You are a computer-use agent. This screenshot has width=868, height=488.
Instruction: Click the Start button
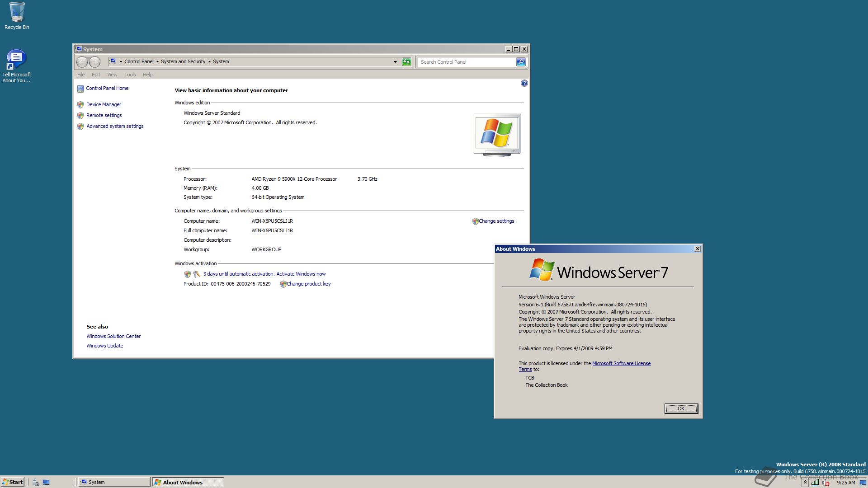click(13, 482)
